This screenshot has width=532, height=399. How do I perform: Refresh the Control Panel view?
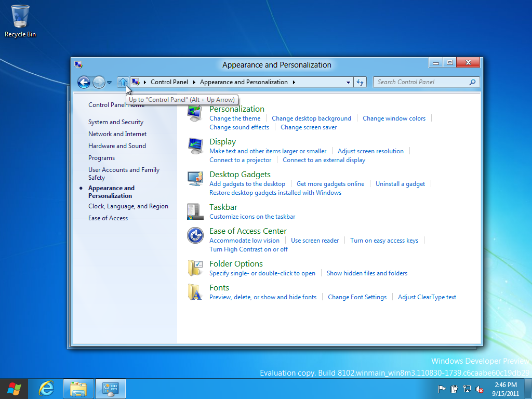[x=361, y=82]
